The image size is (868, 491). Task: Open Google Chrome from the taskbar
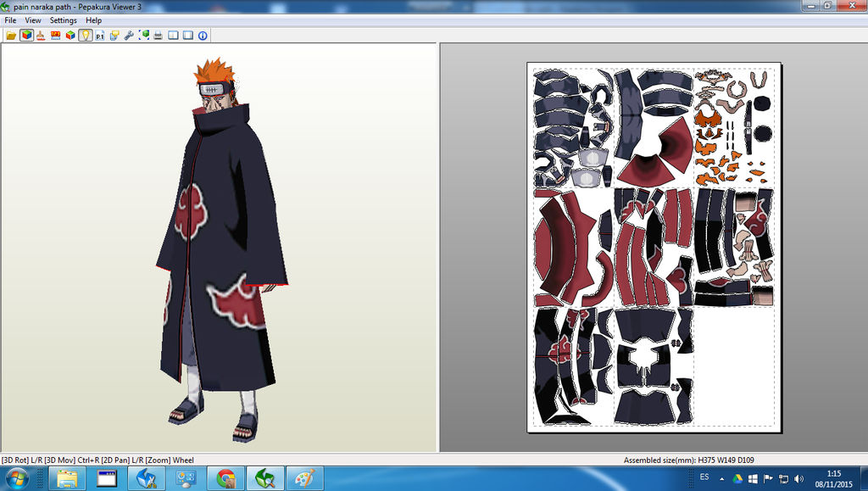point(225,478)
